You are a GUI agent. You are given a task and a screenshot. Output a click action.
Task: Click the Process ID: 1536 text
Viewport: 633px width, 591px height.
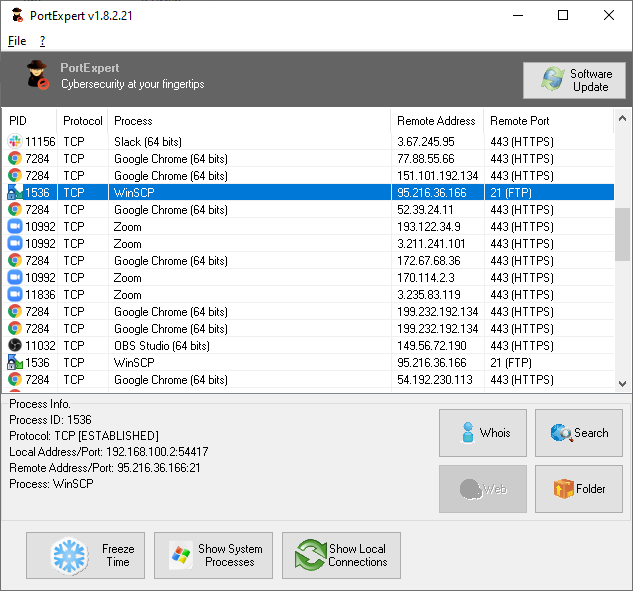point(50,420)
